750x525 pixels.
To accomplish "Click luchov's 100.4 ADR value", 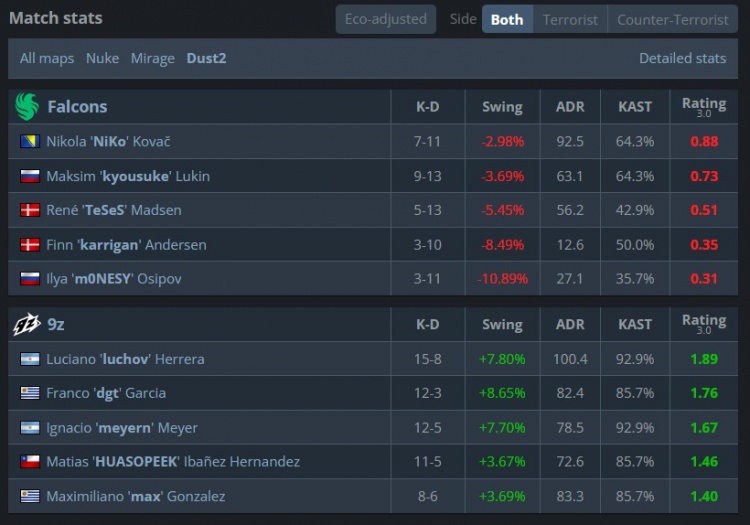I will click(x=570, y=359).
